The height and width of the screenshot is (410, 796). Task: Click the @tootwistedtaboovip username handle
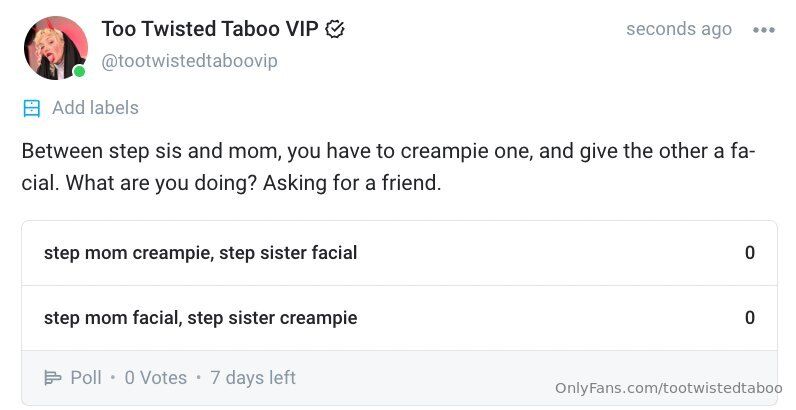tap(189, 61)
